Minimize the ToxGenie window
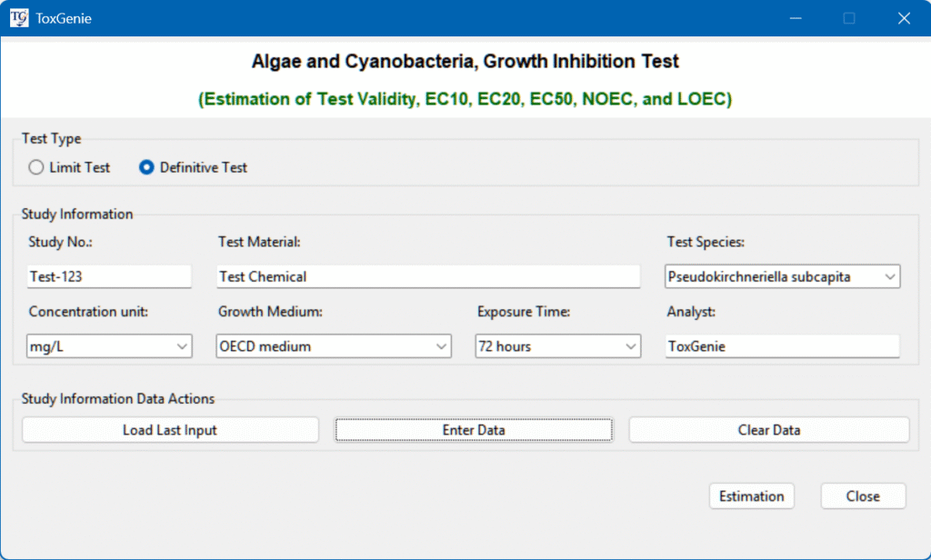The image size is (931, 560). tap(796, 18)
